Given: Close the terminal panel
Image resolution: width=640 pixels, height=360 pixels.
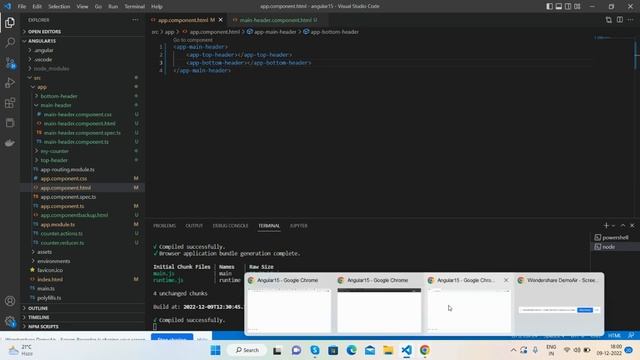Looking at the screenshot, I should [632, 225].
